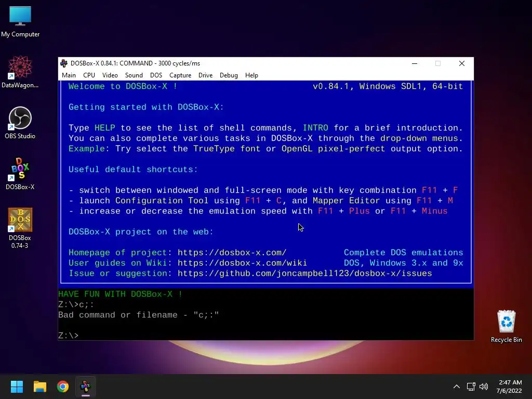The image size is (532, 399).
Task: Click the 'Complete DOS emulations' text
Action: click(403, 253)
